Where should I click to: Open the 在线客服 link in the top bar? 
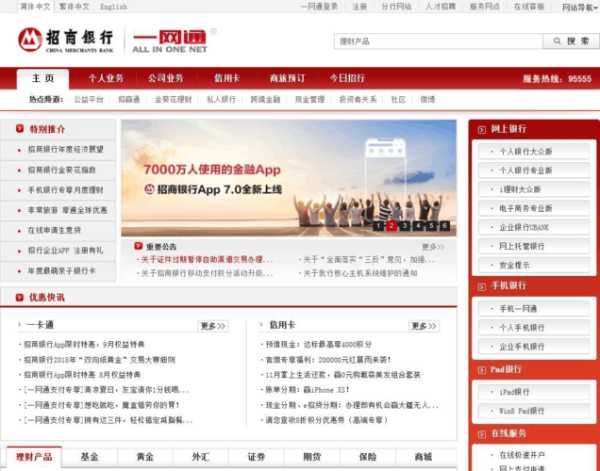click(x=529, y=7)
